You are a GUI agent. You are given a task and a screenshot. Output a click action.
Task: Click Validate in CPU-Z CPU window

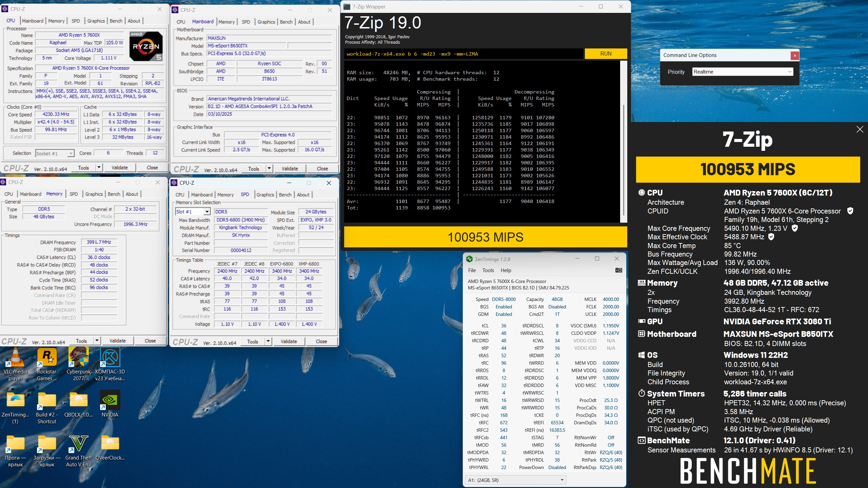tap(120, 167)
